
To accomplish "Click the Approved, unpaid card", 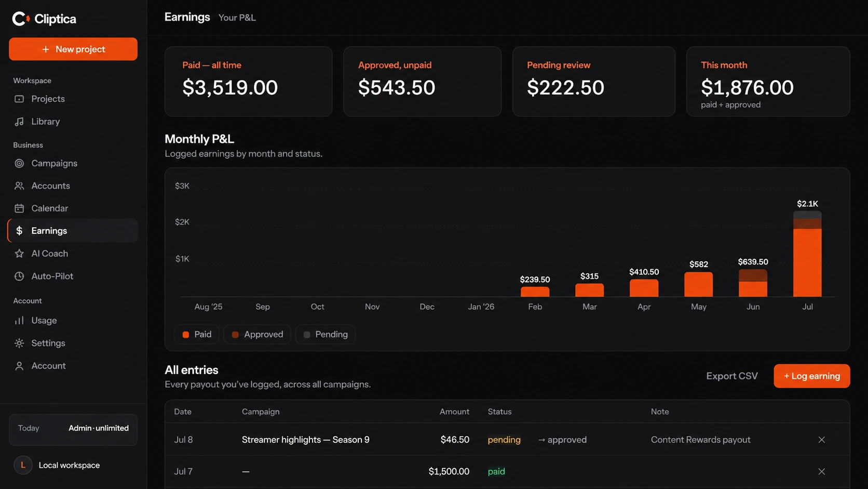I will coord(423,82).
